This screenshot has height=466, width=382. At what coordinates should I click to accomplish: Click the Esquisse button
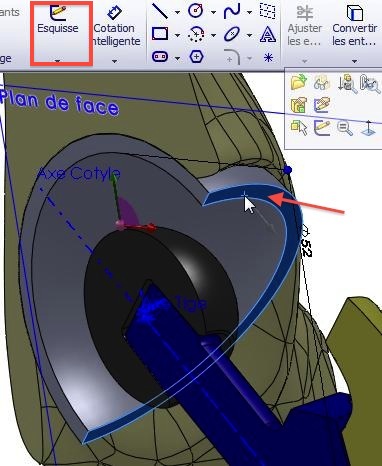(58, 19)
